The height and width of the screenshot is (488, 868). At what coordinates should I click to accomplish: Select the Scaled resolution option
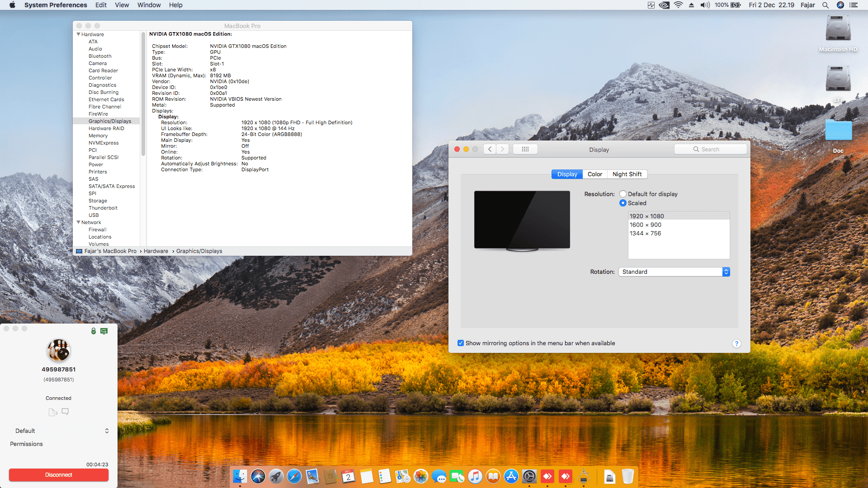click(623, 203)
